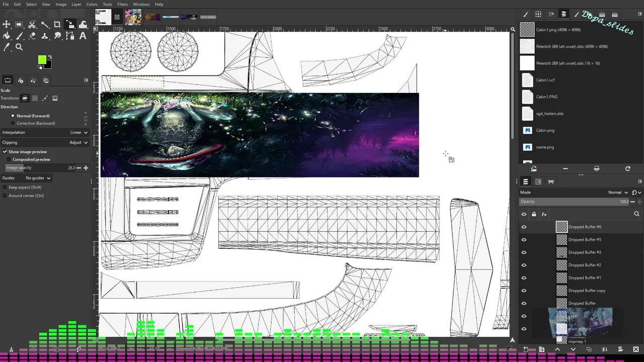Screen dimensions: 644x362
Task: Click the black background color swatch
Action: [48, 65]
